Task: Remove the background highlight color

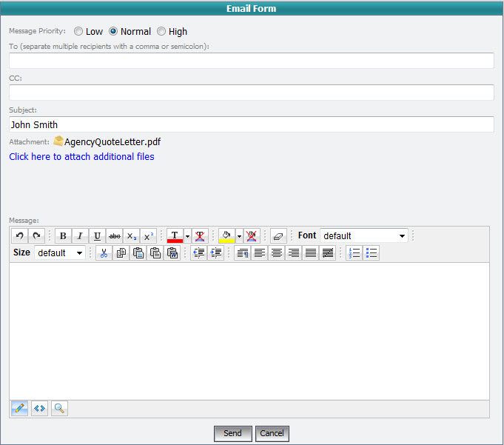Action: [x=252, y=236]
